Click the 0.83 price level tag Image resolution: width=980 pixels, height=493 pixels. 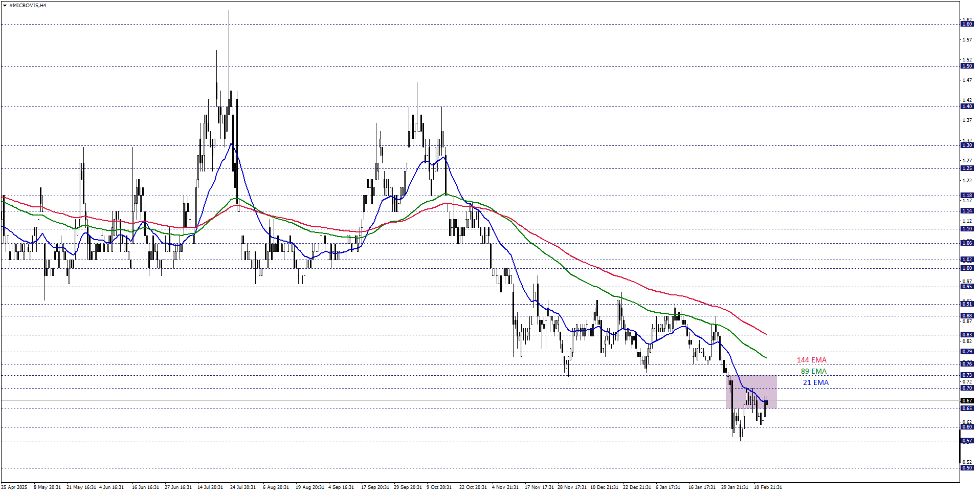click(967, 335)
